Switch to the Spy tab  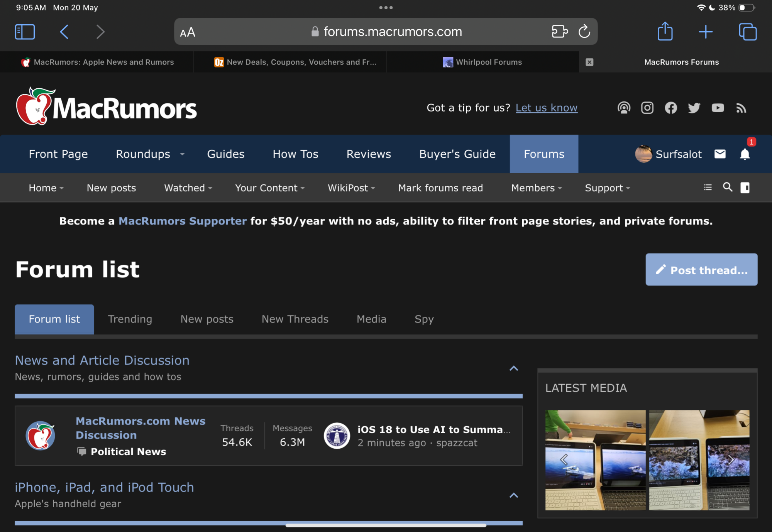coord(424,319)
